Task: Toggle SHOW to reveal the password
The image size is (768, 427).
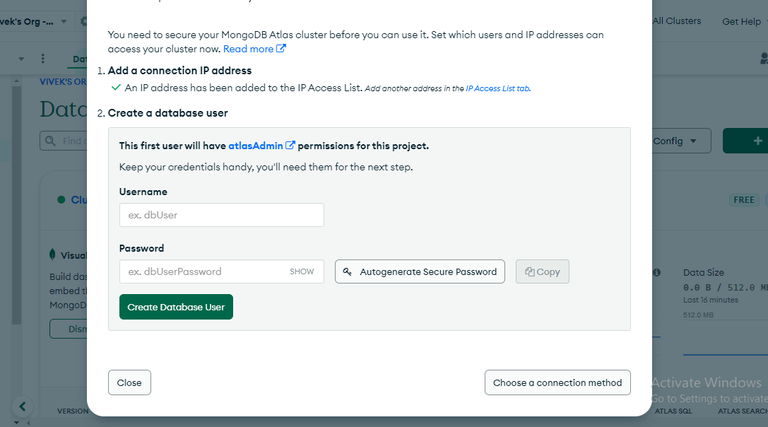Action: (302, 271)
